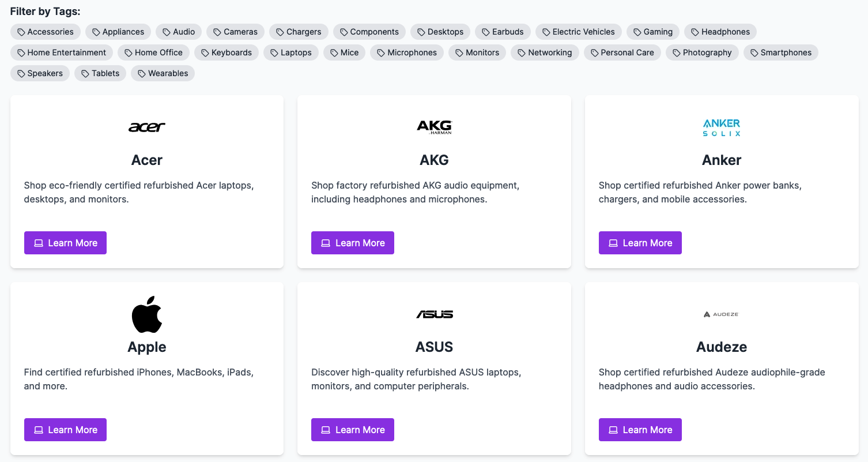Click the AKG card heading
This screenshot has width=868, height=462.
434,160
